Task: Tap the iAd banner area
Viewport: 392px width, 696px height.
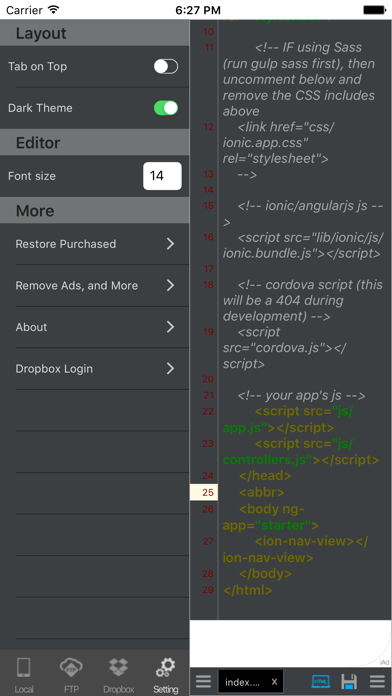Action: (291, 643)
